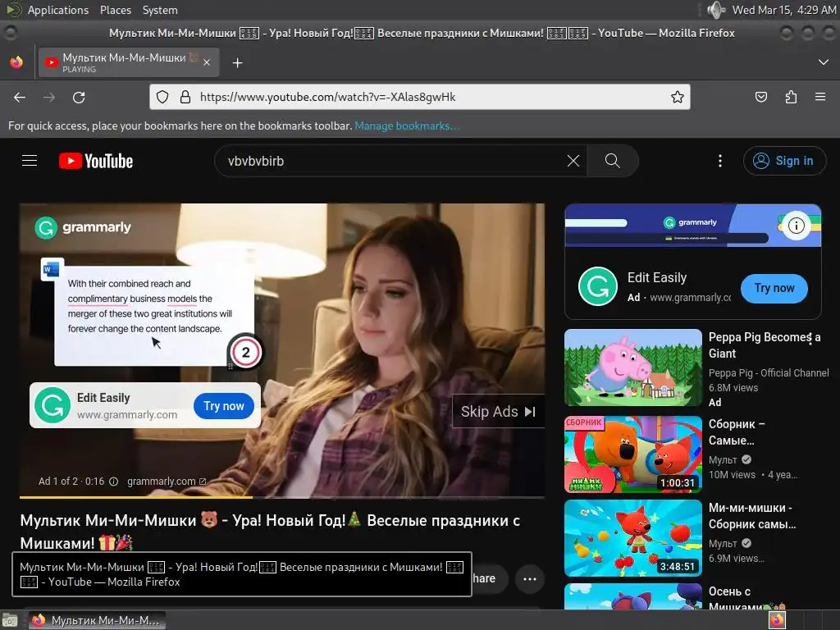Open more actions three-dot button under video
This screenshot has width=840, height=630.
(x=529, y=578)
